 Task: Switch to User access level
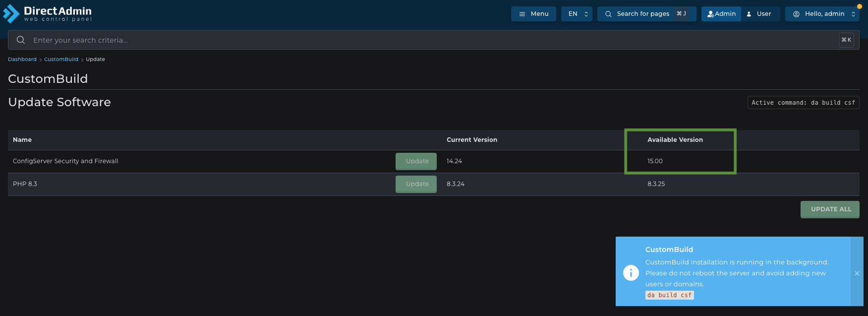coord(760,14)
